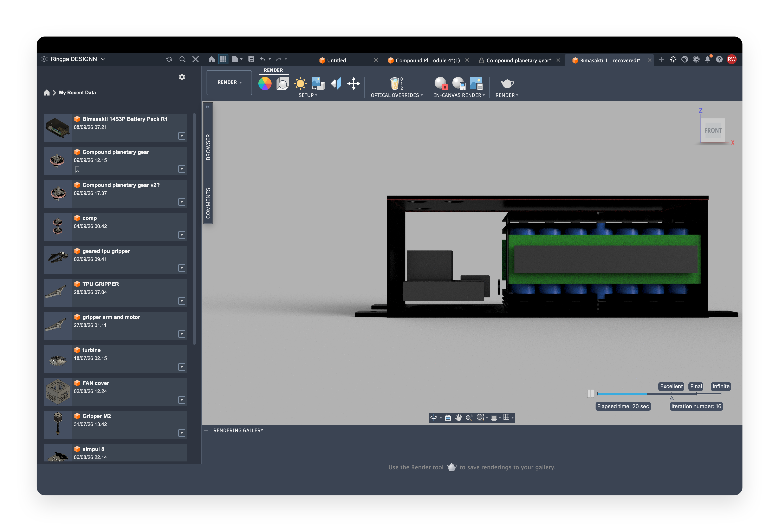Select the Move/Copy arrows tool
Viewport: 779px width, 532px height.
[x=354, y=83]
